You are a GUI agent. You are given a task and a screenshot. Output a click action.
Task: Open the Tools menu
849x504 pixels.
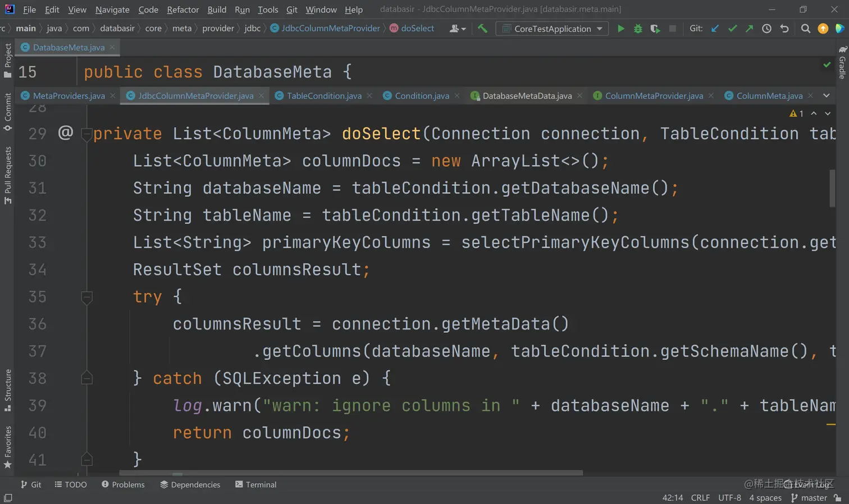tap(268, 10)
